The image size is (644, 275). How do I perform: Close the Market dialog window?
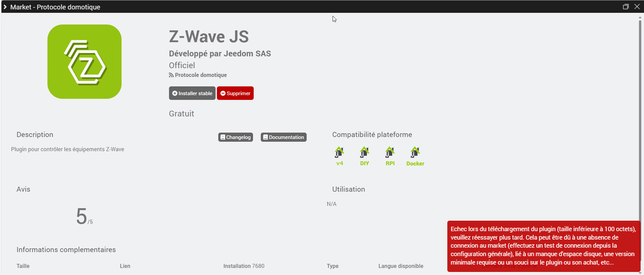[x=637, y=6]
